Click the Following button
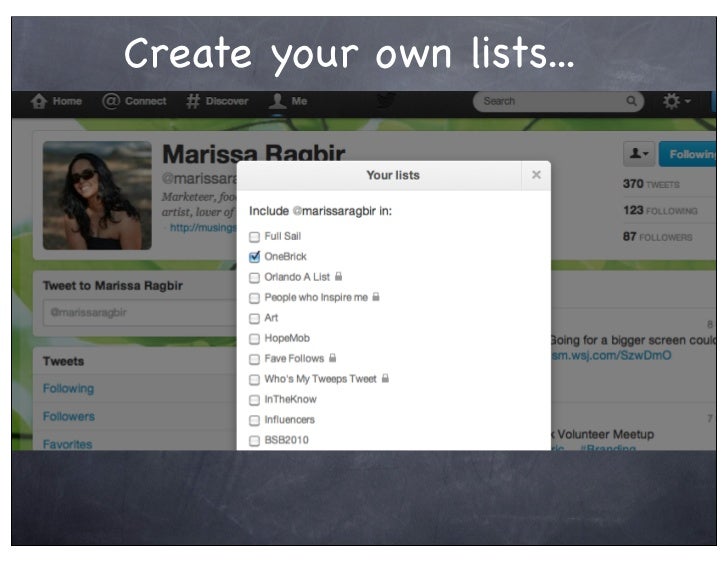 [x=688, y=154]
